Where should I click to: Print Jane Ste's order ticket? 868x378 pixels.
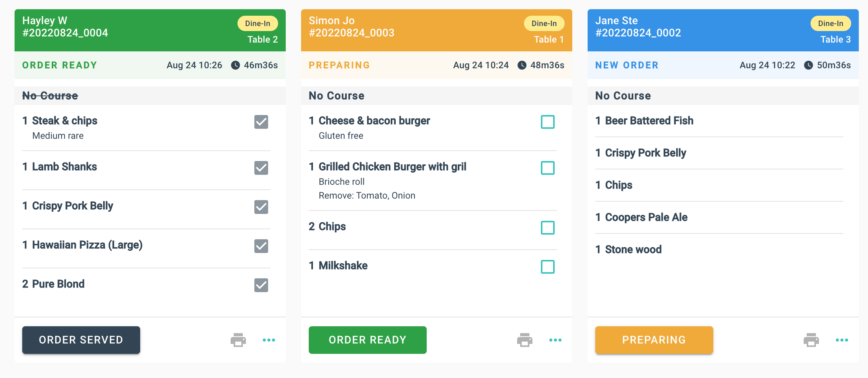811,340
